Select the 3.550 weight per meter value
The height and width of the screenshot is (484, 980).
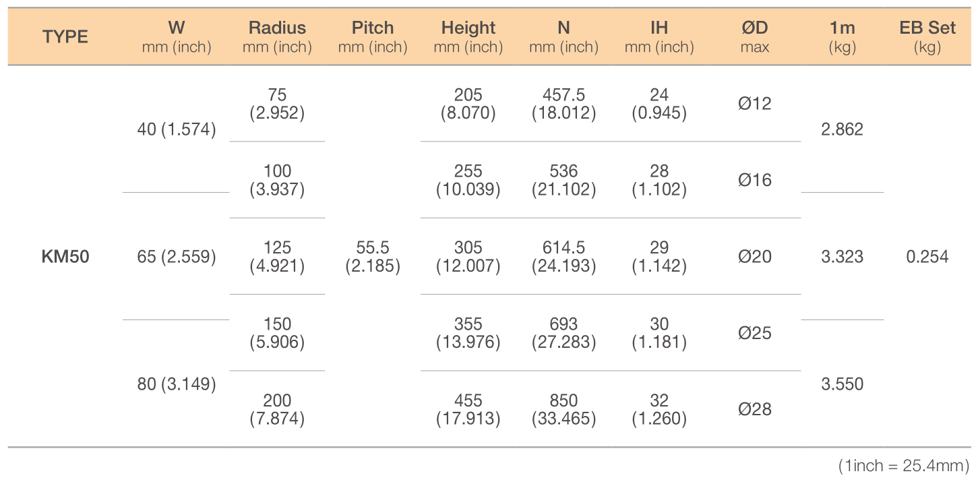pos(843,384)
